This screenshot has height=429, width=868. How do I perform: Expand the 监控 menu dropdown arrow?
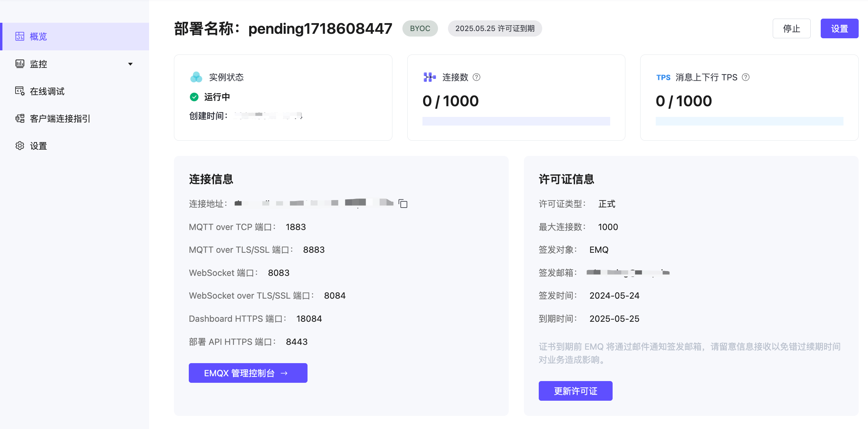130,64
